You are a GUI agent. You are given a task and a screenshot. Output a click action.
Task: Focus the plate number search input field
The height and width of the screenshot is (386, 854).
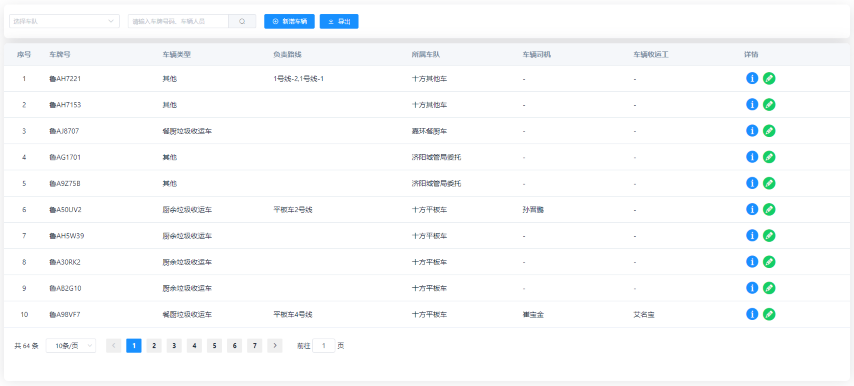point(178,21)
